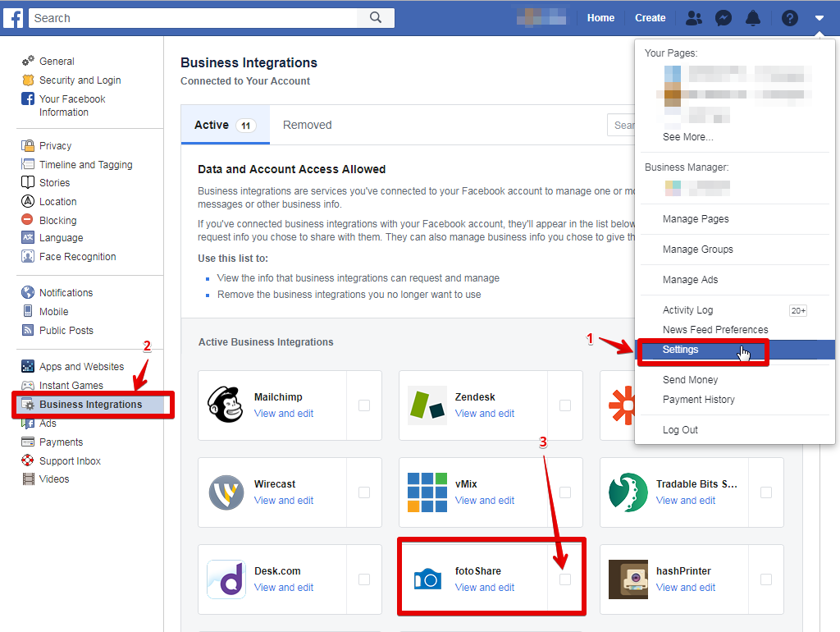Tick the fotoShare checkbox
This screenshot has height=632, width=840.
pyautogui.click(x=565, y=579)
